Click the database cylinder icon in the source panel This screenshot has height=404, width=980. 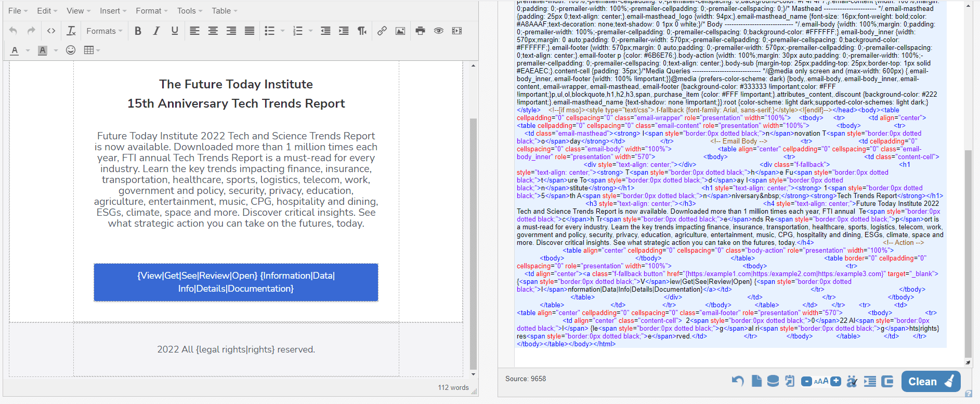[773, 381]
